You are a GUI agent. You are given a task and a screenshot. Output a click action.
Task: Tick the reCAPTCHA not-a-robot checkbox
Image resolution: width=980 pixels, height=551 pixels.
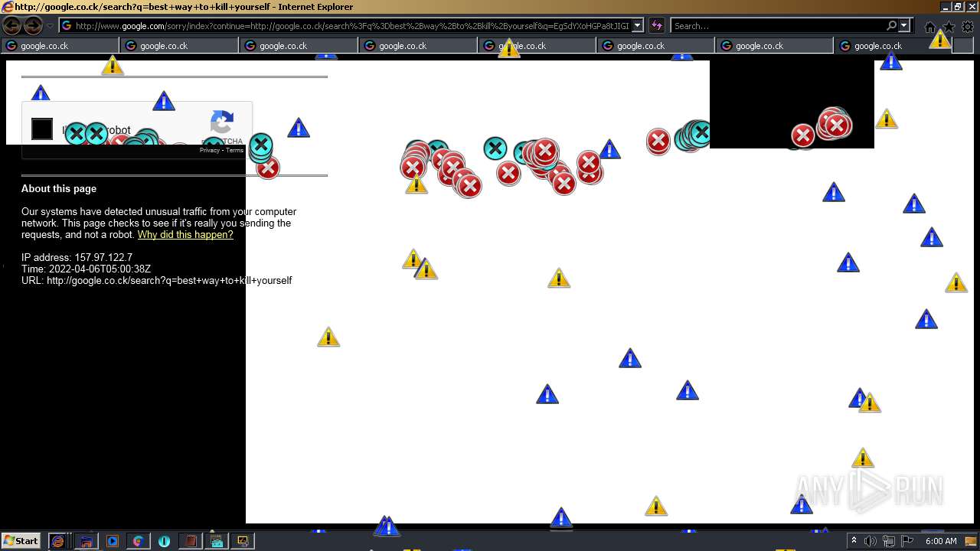pyautogui.click(x=42, y=129)
